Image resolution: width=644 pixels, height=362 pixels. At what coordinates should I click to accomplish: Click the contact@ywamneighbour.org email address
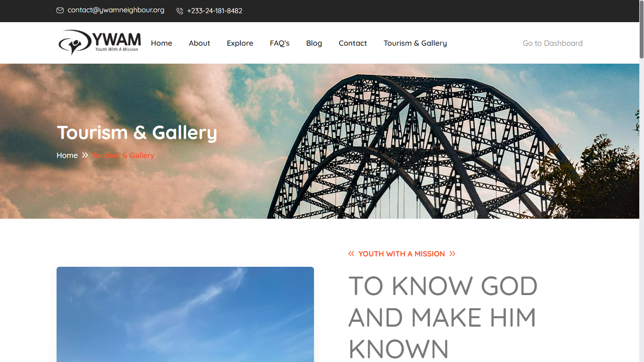pos(116,10)
